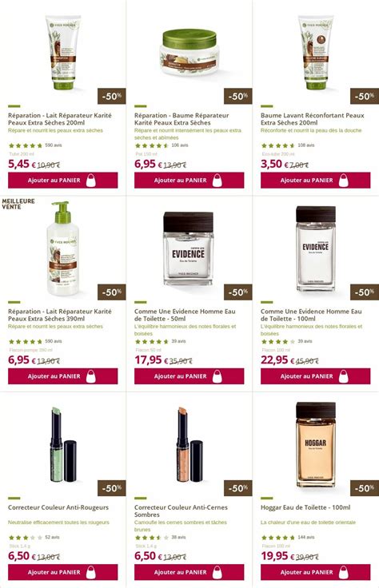Viewport: 379px width, 588px height.
Task: Add Evidence Homme 100ml to panier
Action: coord(316,376)
